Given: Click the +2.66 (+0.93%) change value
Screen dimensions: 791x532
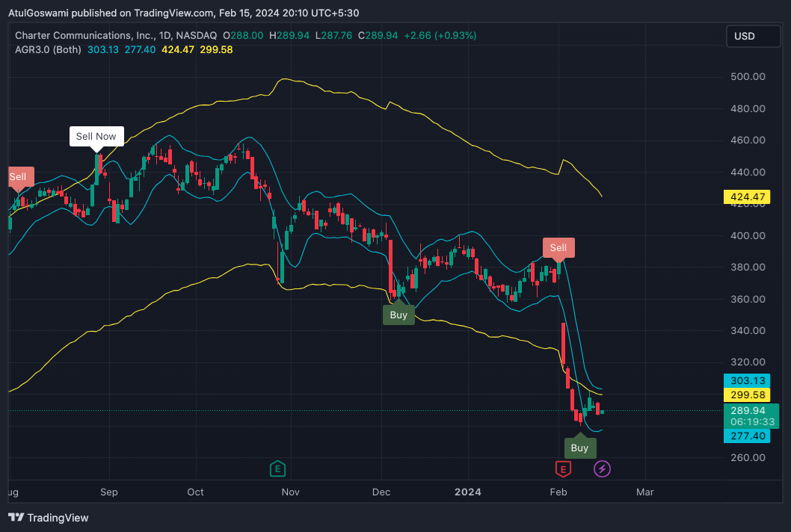Looking at the screenshot, I should point(440,35).
